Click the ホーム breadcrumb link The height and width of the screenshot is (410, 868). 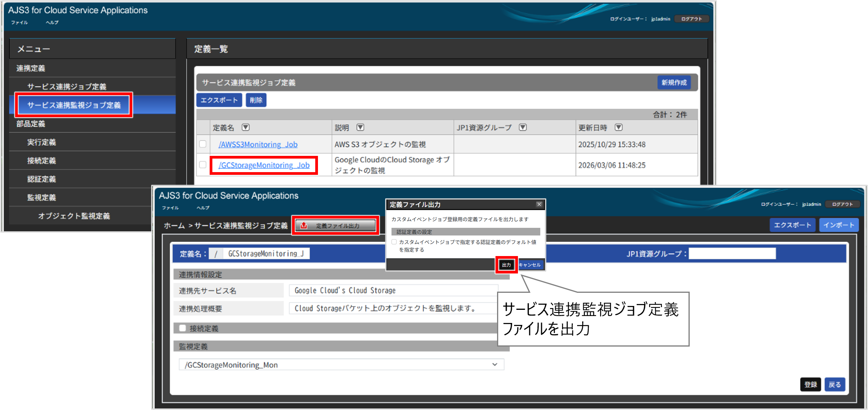point(174,226)
